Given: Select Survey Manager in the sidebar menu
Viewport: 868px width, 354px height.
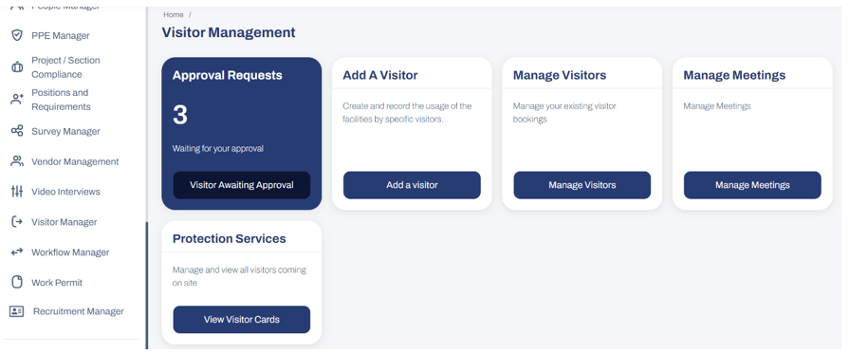Looking at the screenshot, I should click(65, 131).
